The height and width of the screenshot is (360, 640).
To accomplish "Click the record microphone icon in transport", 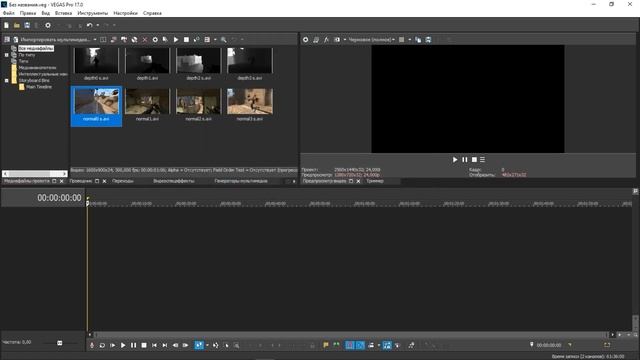I will [92, 345].
